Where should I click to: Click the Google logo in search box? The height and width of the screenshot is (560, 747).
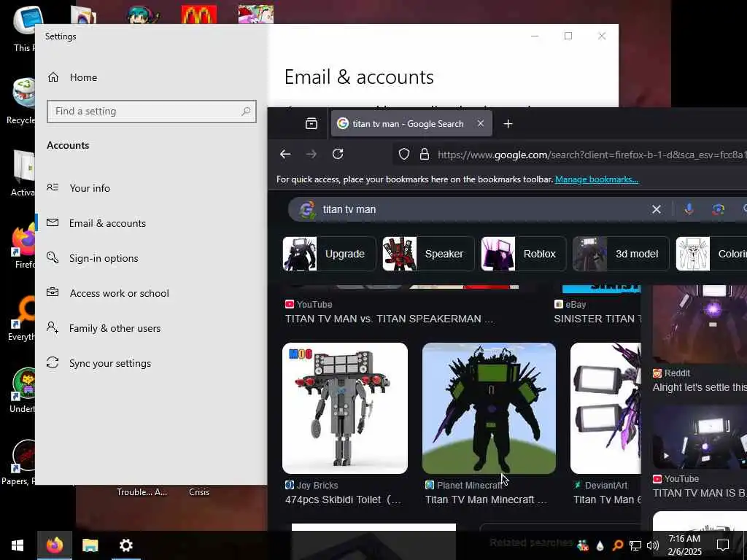pos(307,209)
